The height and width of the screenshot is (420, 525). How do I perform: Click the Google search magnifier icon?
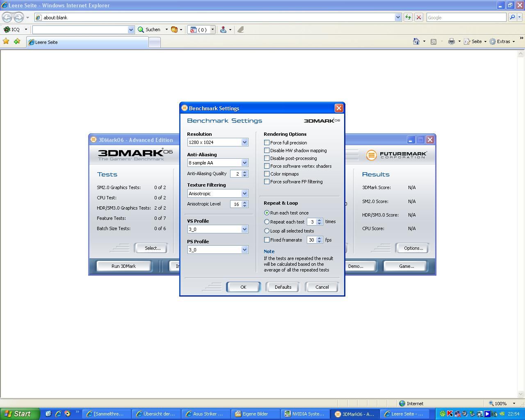(512, 17)
